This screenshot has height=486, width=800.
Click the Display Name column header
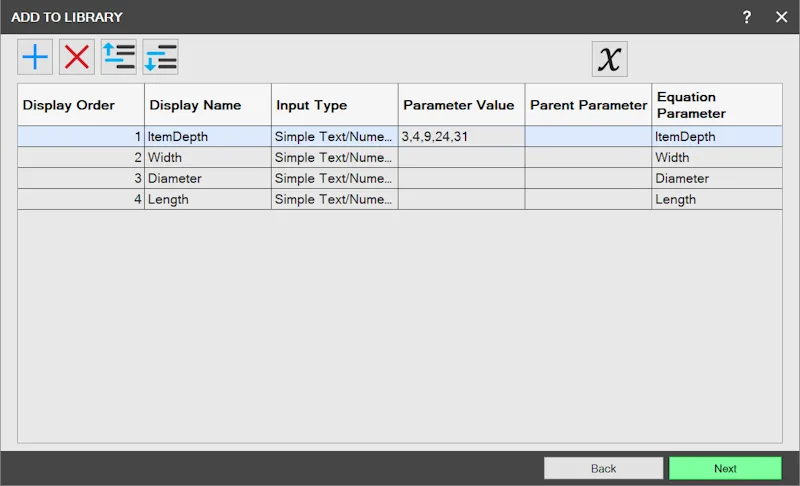tap(208, 105)
